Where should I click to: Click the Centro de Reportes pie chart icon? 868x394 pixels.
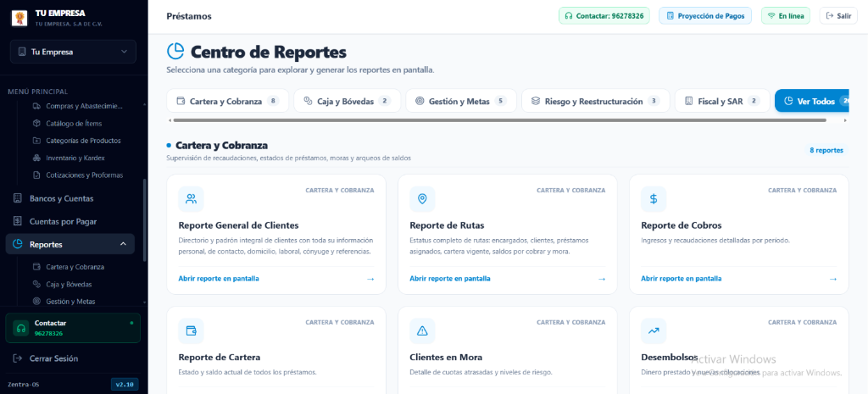click(175, 51)
